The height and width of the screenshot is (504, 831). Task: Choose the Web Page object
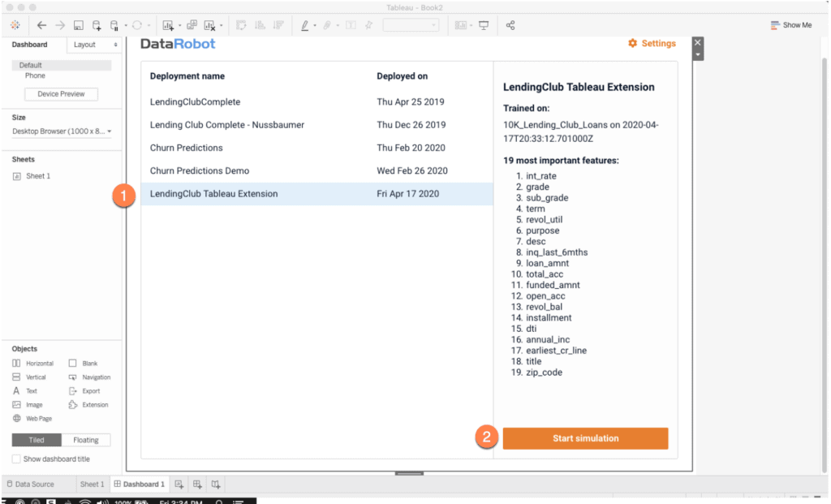point(32,419)
